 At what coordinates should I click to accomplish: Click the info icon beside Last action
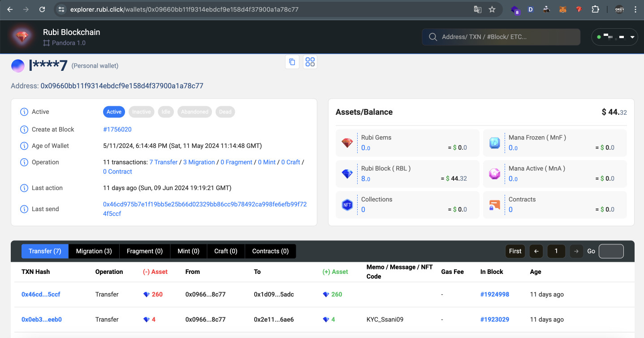[24, 188]
